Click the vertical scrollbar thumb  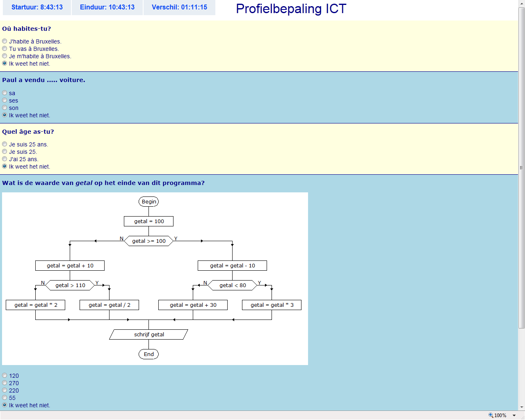[522, 167]
